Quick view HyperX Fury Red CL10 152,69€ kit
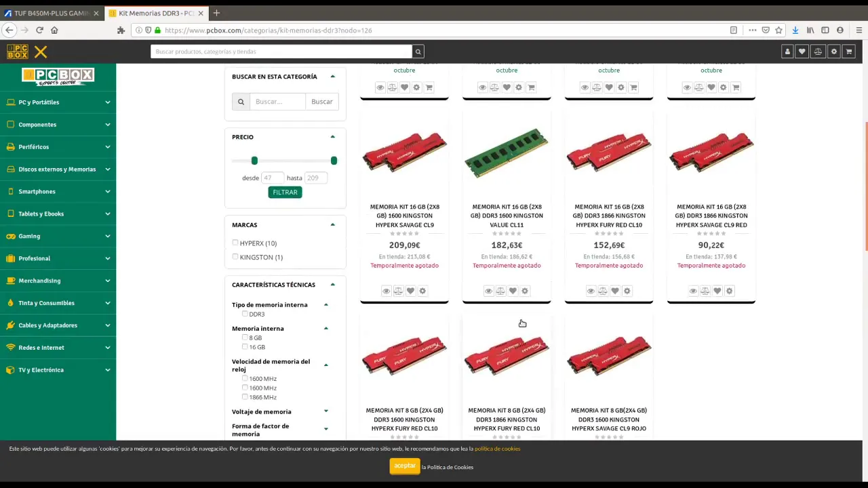Image resolution: width=868 pixels, height=488 pixels. (591, 291)
